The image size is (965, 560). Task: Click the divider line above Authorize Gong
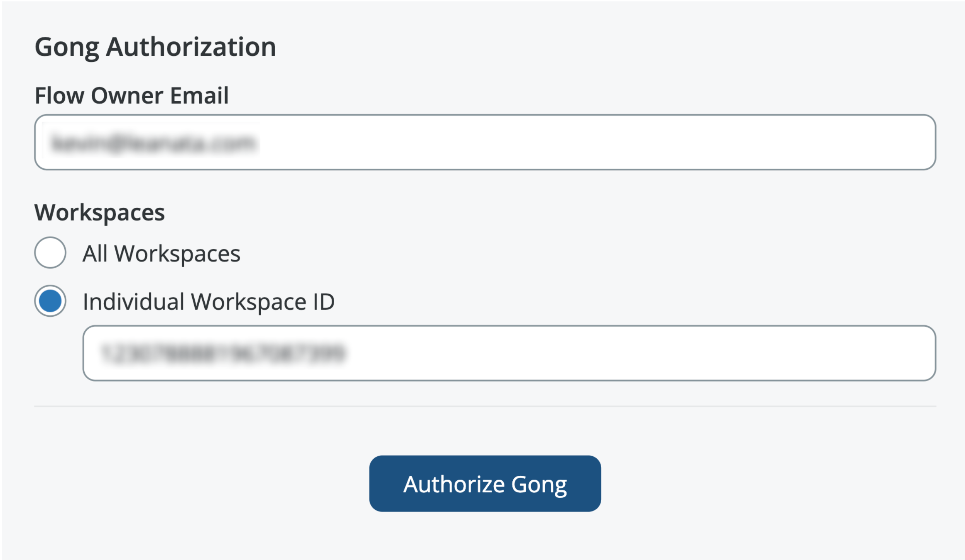coord(485,406)
